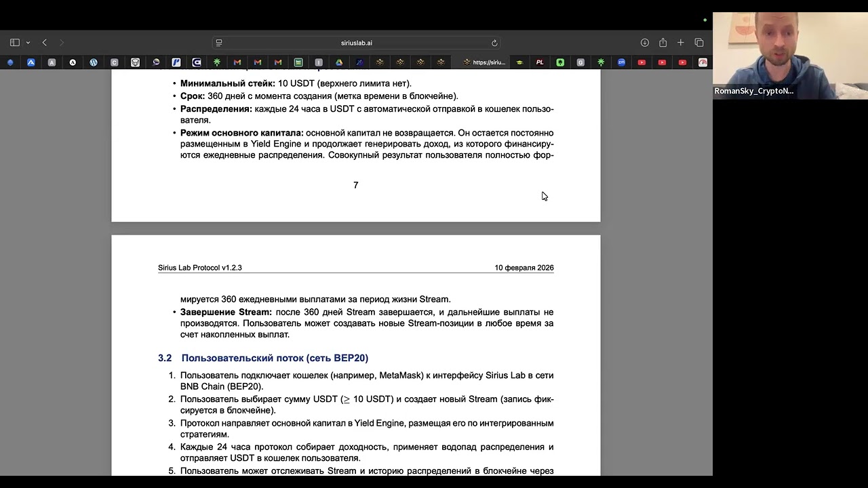
Task: Show the tab overview
Action: tap(699, 43)
